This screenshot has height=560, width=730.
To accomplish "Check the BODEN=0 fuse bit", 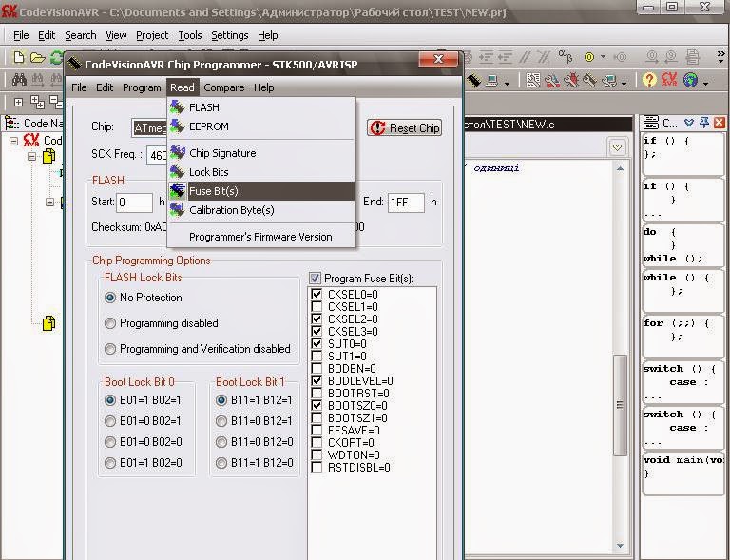I will click(317, 368).
